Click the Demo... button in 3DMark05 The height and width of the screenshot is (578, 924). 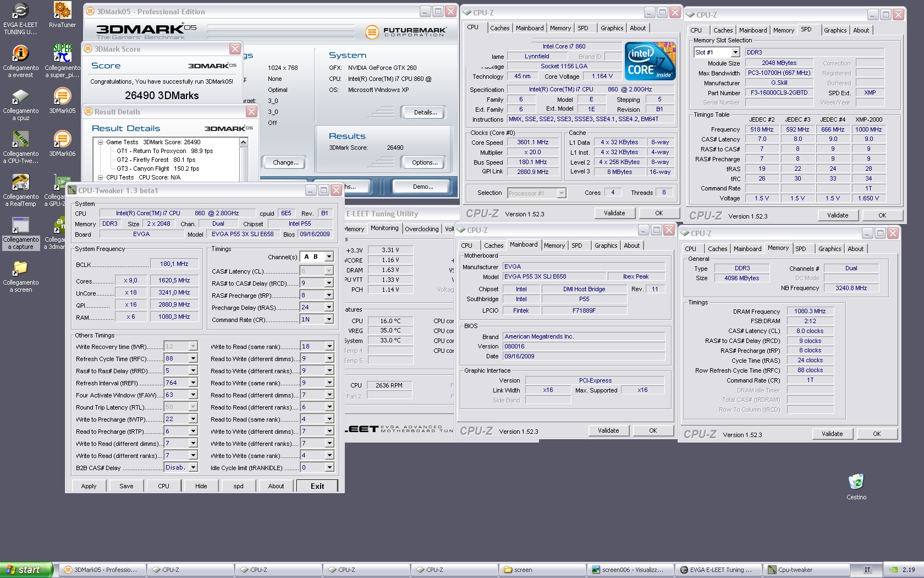423,187
